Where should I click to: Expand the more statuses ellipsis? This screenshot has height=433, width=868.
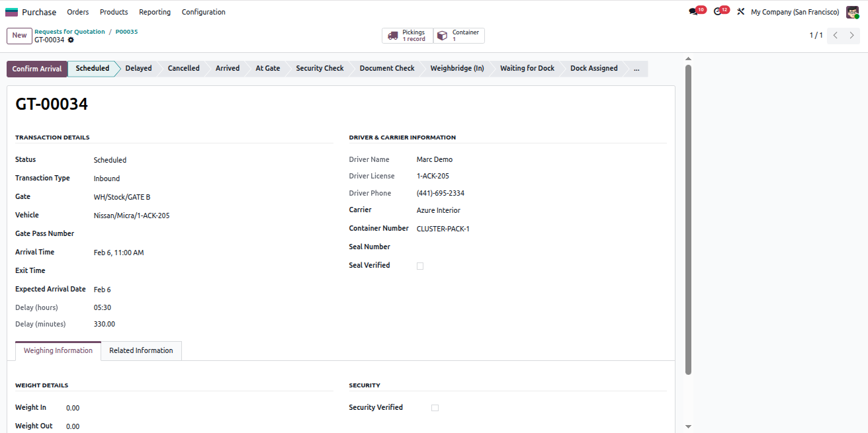pos(636,69)
